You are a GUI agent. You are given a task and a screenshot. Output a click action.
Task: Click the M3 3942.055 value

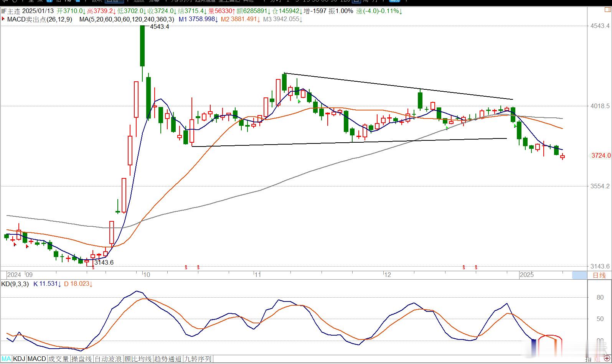[x=283, y=19]
